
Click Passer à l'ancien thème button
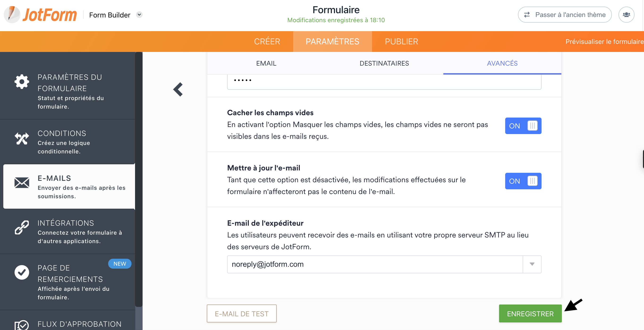point(564,15)
